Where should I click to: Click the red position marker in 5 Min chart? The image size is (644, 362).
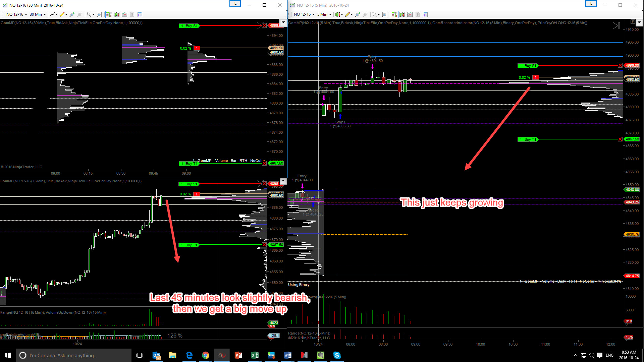(536, 78)
